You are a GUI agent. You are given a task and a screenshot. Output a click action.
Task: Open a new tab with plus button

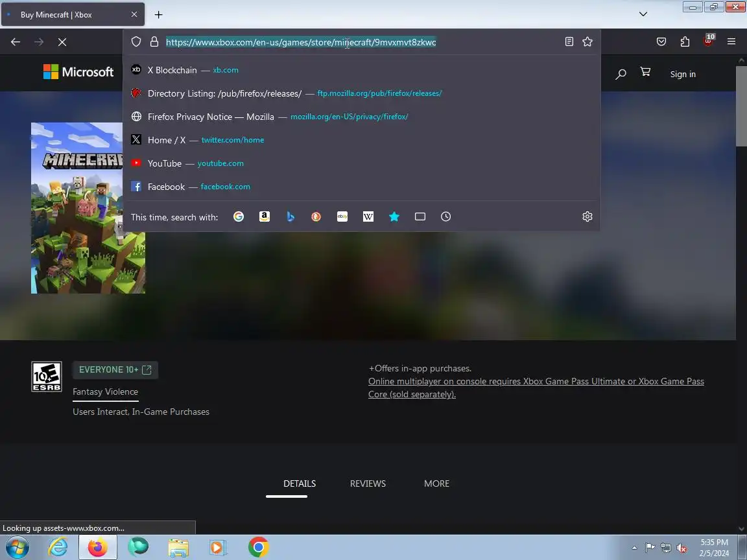tap(159, 15)
